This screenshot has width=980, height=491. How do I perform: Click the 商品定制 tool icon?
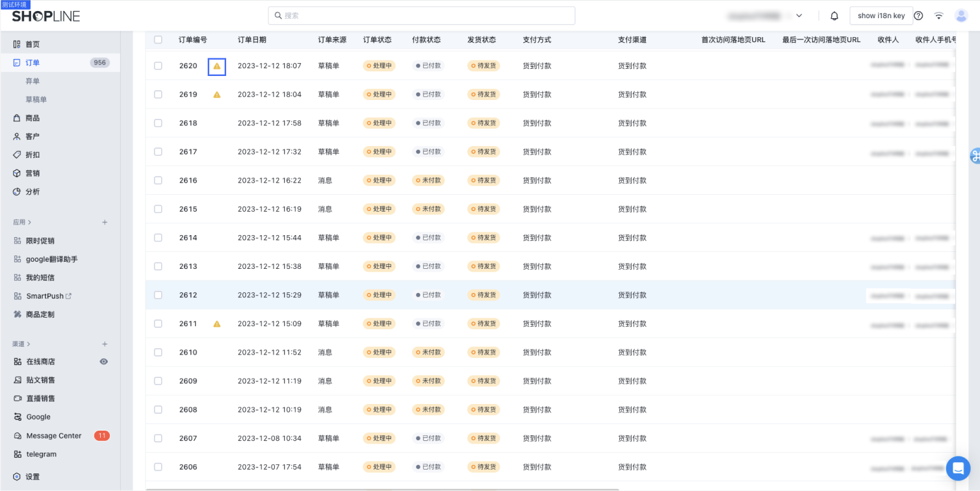[x=18, y=314]
